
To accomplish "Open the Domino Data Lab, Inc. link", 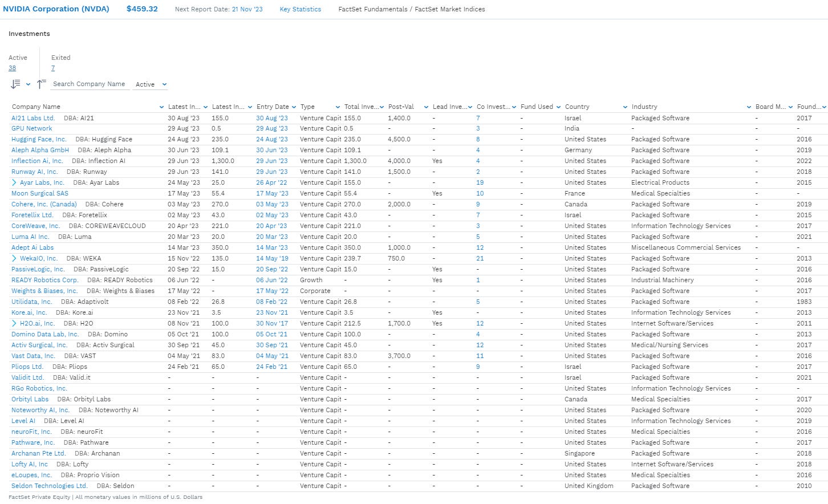I will [x=45, y=334].
